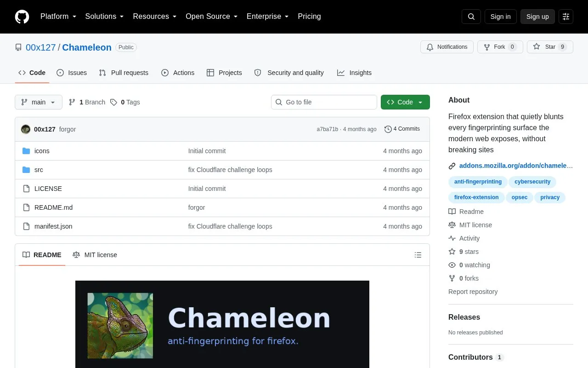The width and height of the screenshot is (588, 368).
Task: Open the search magnifier button
Action: point(471,17)
